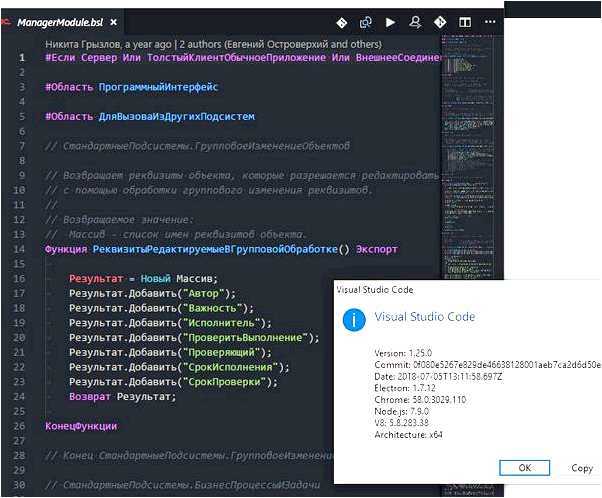
Task: Click the string "Автор" on line 17
Action: pos(203,294)
